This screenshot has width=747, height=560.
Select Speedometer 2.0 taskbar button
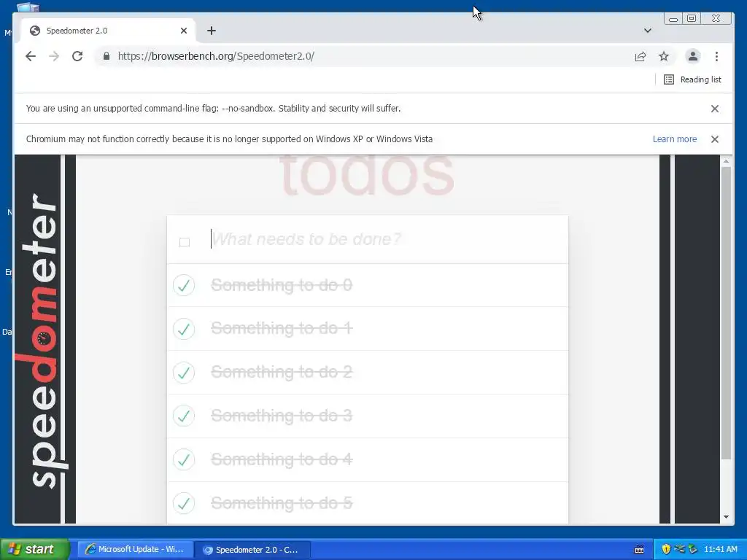point(253,550)
